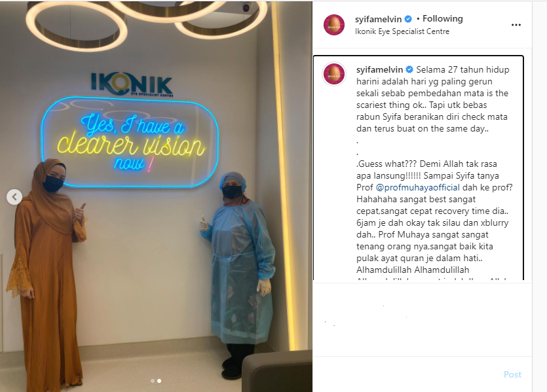Screen dimensions: 547x392
Task: Click the verified badge beside header username
Action: click(408, 19)
